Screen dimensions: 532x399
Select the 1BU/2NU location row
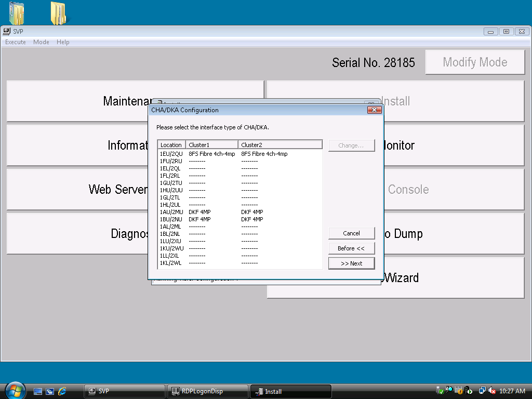pyautogui.click(x=171, y=219)
